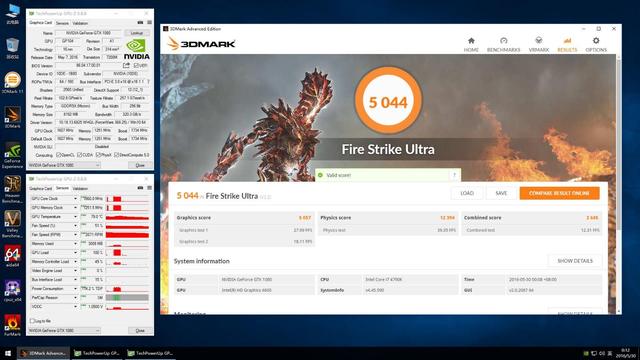
Task: Select Recycle Bin desktop icon
Action: 13,49
